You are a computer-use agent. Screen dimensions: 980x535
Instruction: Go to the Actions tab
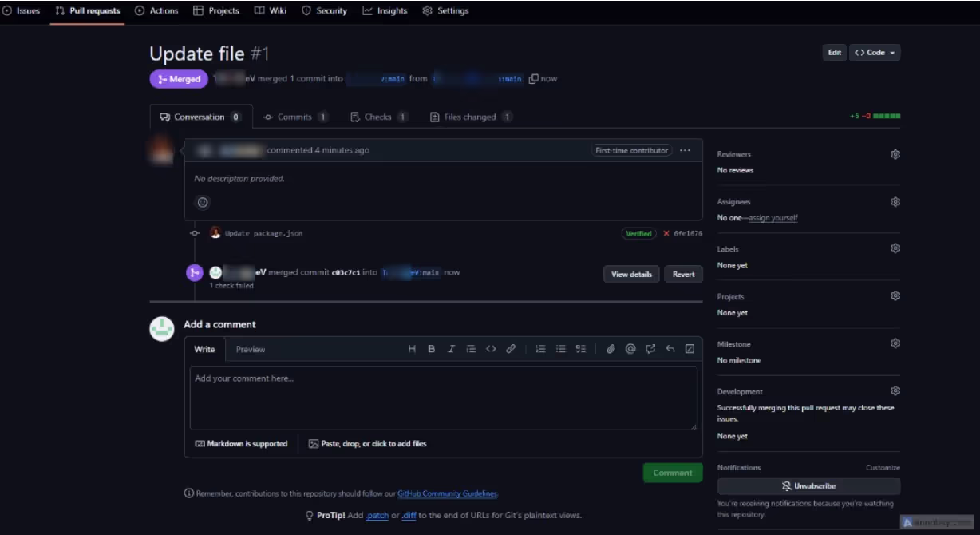pyautogui.click(x=156, y=10)
